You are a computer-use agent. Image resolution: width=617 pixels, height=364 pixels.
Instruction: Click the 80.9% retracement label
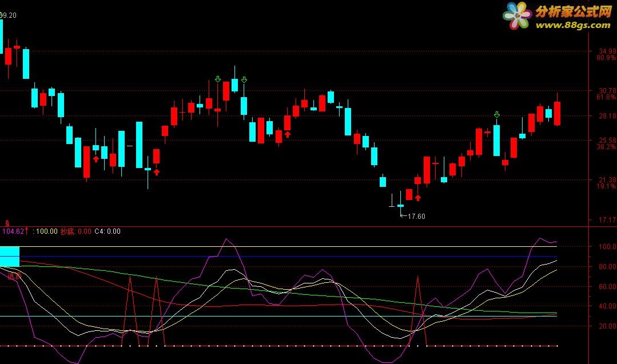606,57
